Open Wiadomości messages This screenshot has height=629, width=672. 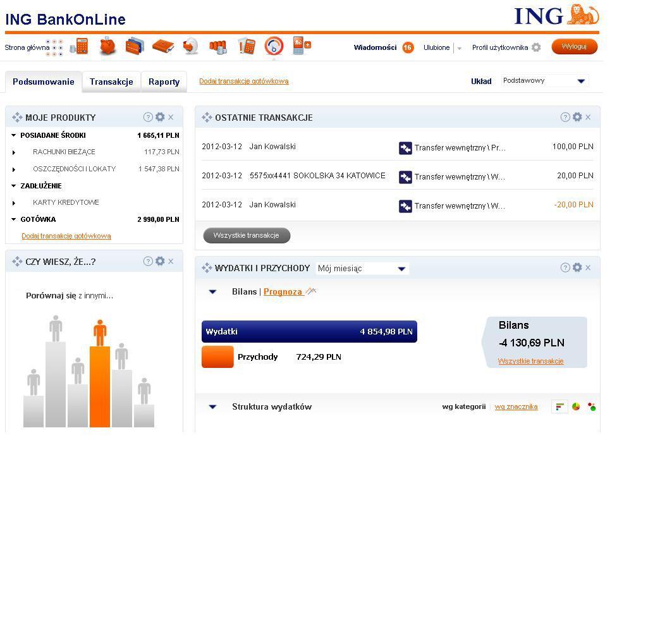click(x=375, y=47)
